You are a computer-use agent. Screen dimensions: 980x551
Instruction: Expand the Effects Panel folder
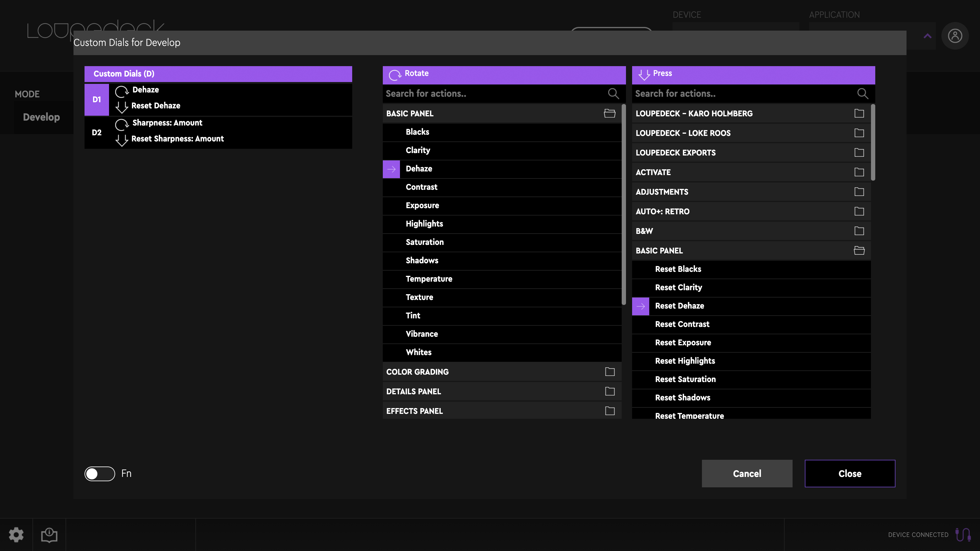click(x=609, y=411)
